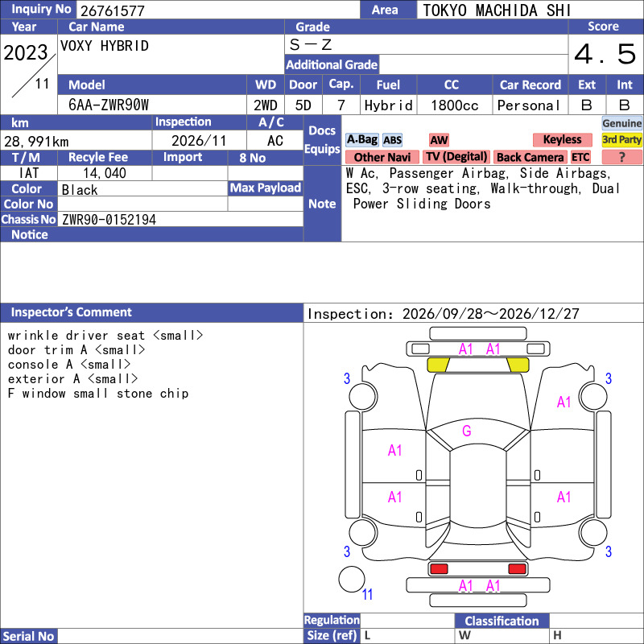Click the Genuine label badge

(x=621, y=123)
